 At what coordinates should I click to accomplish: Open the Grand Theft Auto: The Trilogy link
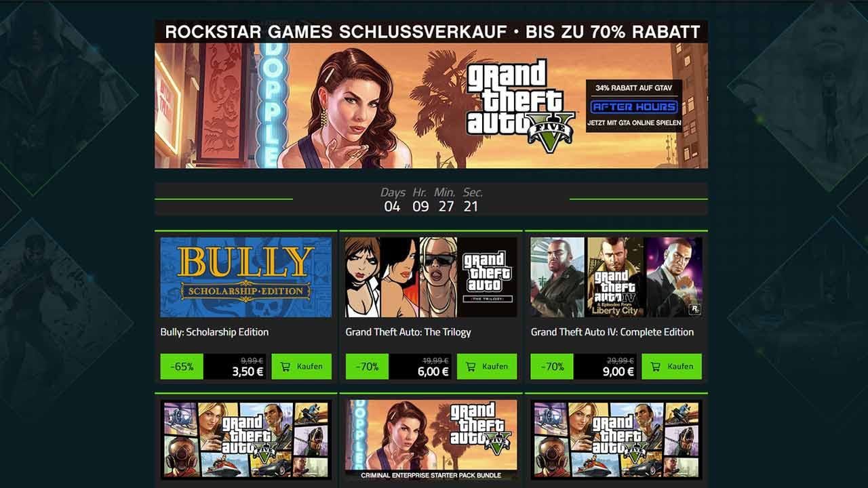coord(408,332)
